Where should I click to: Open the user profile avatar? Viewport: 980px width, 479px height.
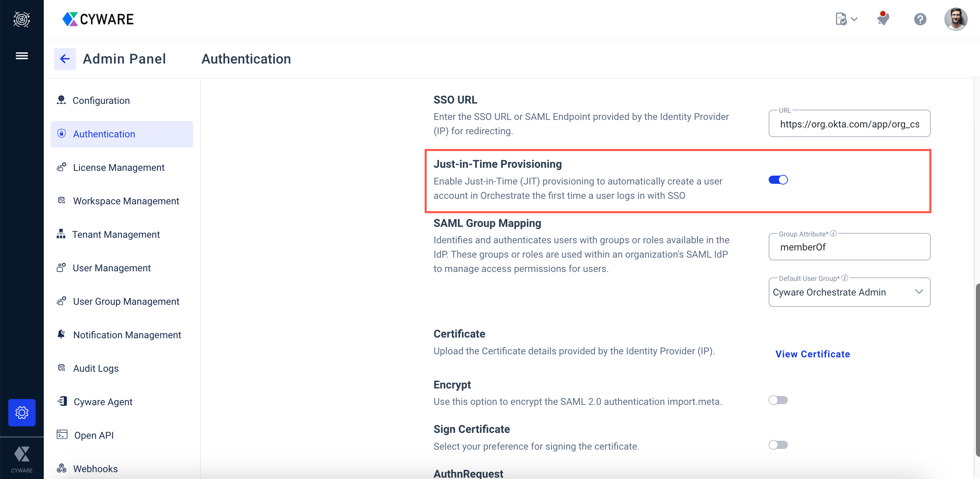tap(955, 19)
